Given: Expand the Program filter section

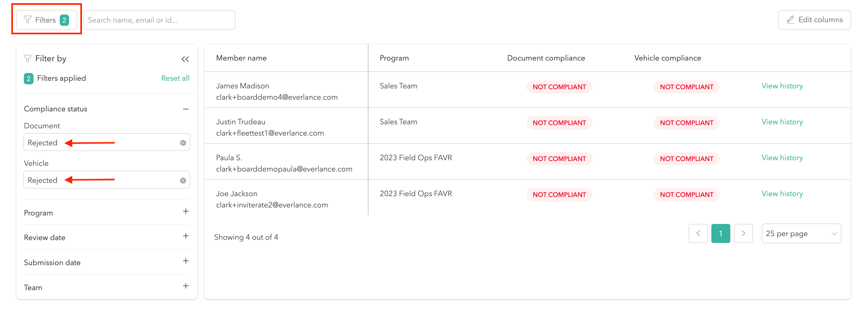Looking at the screenshot, I should coord(186,211).
